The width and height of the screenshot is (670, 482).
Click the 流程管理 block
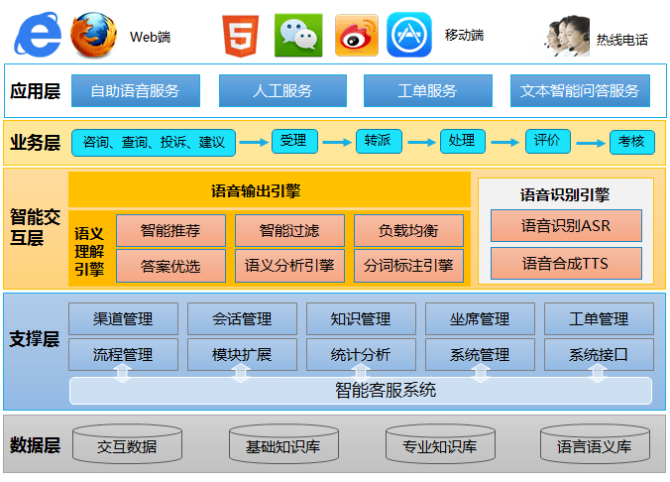point(123,355)
